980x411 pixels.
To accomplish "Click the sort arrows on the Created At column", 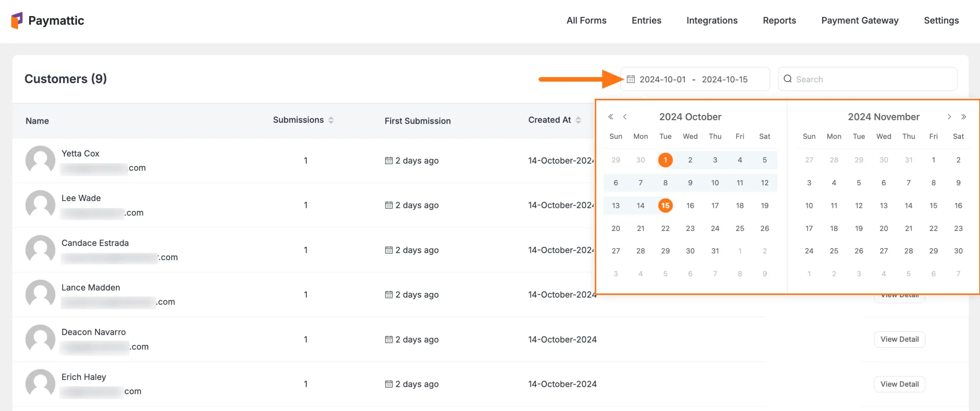I will (579, 120).
